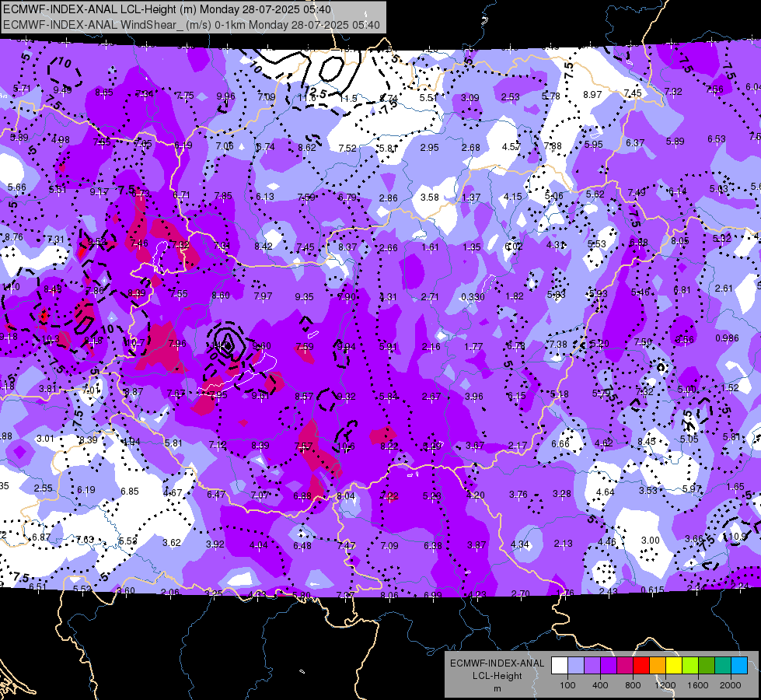Click the wind shear value 0.615

[x=652, y=590]
